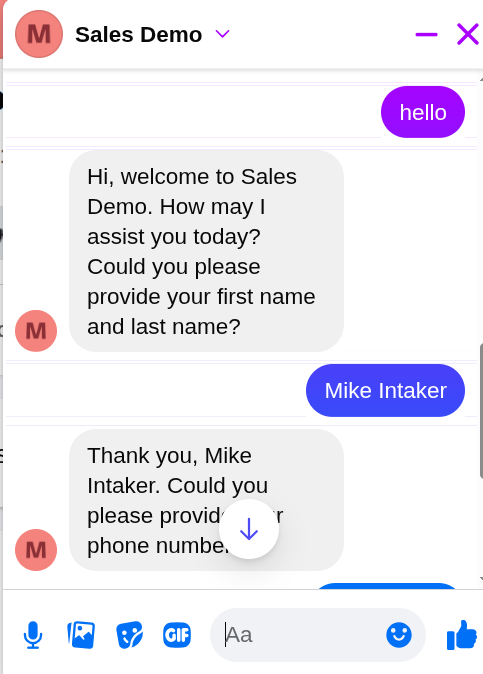Click the sender avatar beside welcome message
483x674 pixels.
36,331
